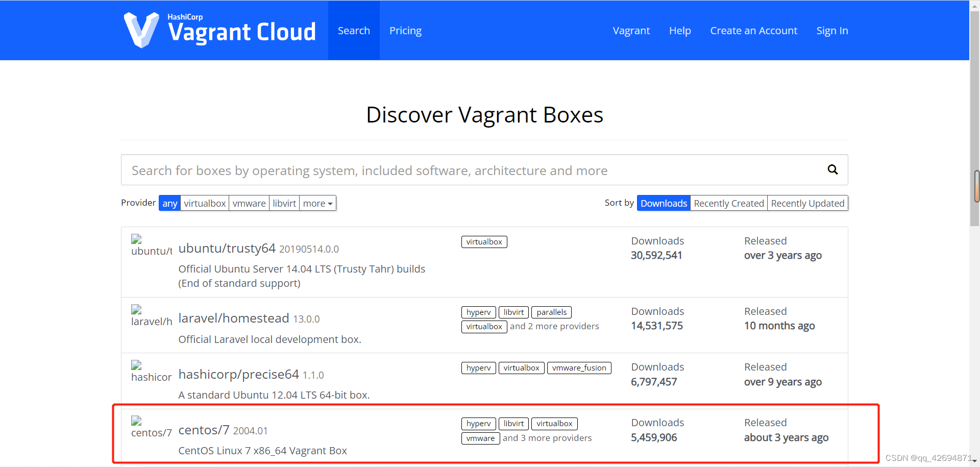Click the download count 6,797,457
The image size is (980, 467).
coord(654,382)
